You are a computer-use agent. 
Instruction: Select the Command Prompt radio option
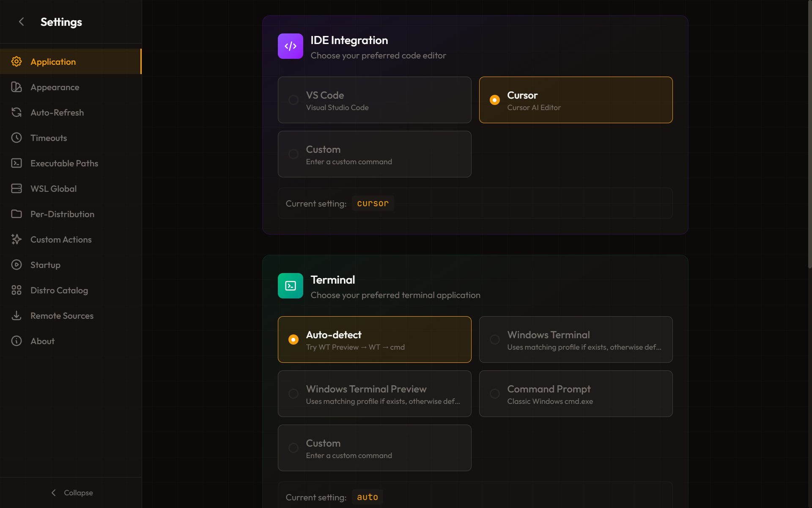coord(576,394)
